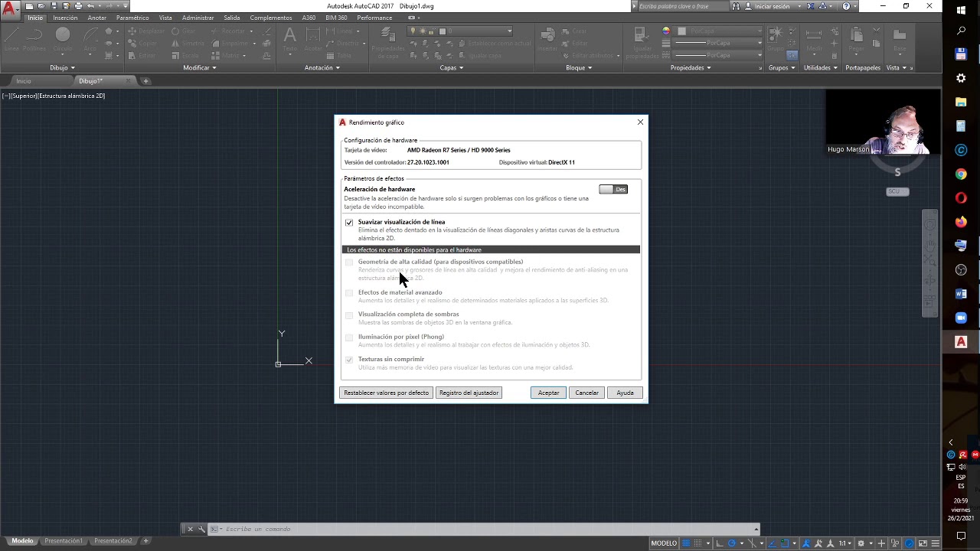This screenshot has height=551, width=980.
Task: Switch to the Paramétrico ribbon tab
Action: (132, 18)
